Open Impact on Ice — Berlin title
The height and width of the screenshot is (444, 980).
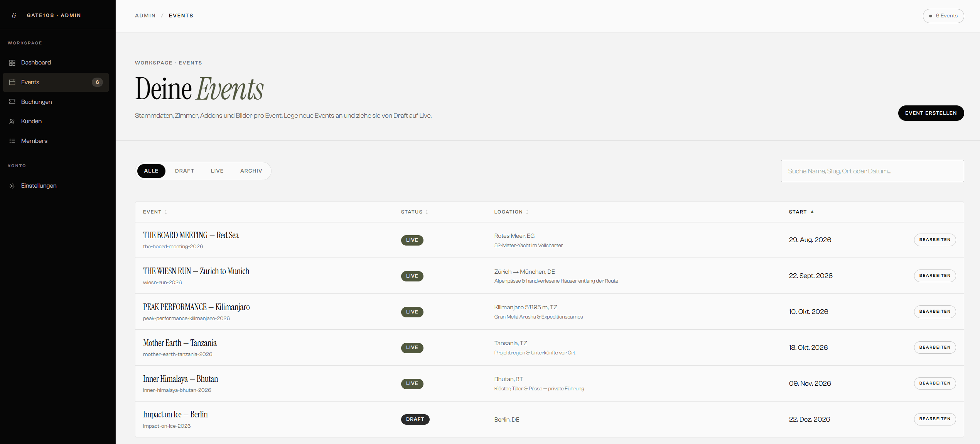(x=175, y=414)
